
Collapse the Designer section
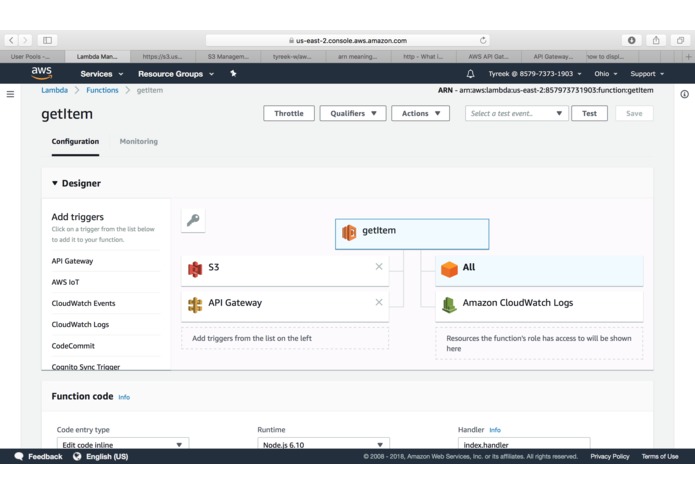[55, 183]
